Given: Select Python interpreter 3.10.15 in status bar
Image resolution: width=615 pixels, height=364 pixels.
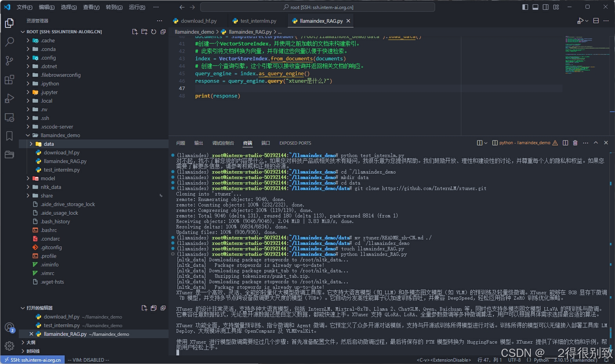Looking at the screenshot, I should pyautogui.click(x=575, y=360).
